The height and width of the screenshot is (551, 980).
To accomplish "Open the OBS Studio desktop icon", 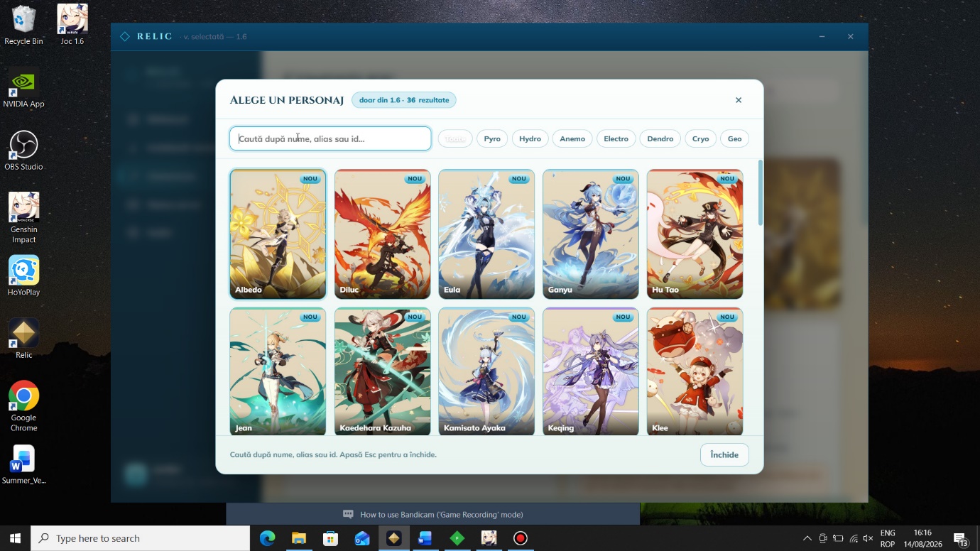I will click(x=23, y=151).
